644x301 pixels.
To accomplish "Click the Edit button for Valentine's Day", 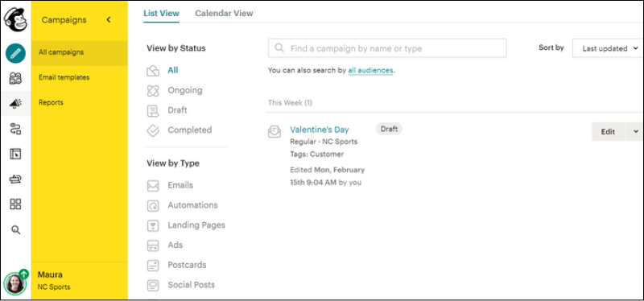I will click(608, 131).
